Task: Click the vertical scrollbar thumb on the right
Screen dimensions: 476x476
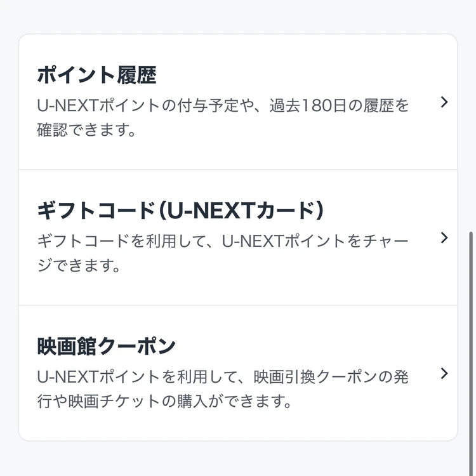Action: (x=471, y=352)
